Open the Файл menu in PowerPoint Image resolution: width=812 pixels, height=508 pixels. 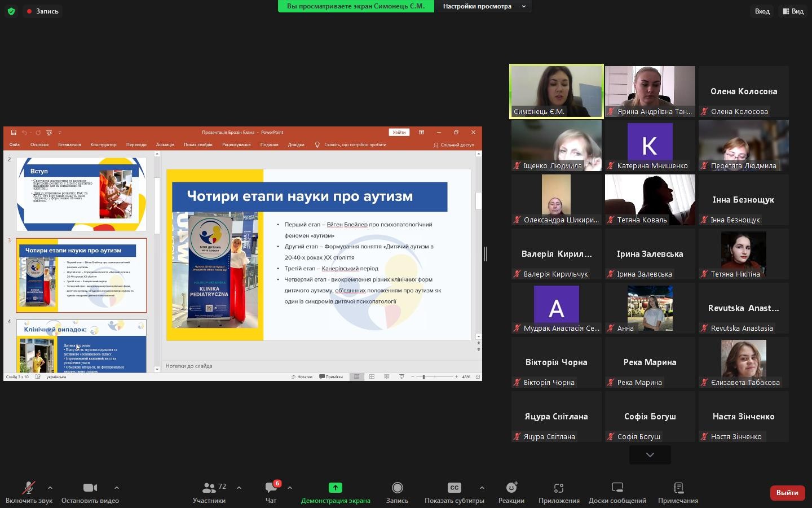pyautogui.click(x=15, y=144)
